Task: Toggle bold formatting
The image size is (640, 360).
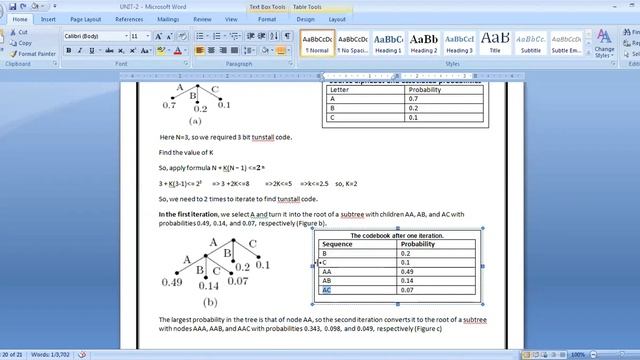Action: 69,51
